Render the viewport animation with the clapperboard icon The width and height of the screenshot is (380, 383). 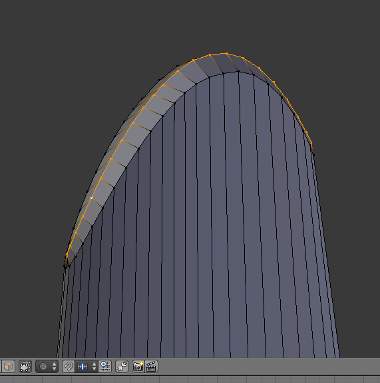[x=151, y=366]
